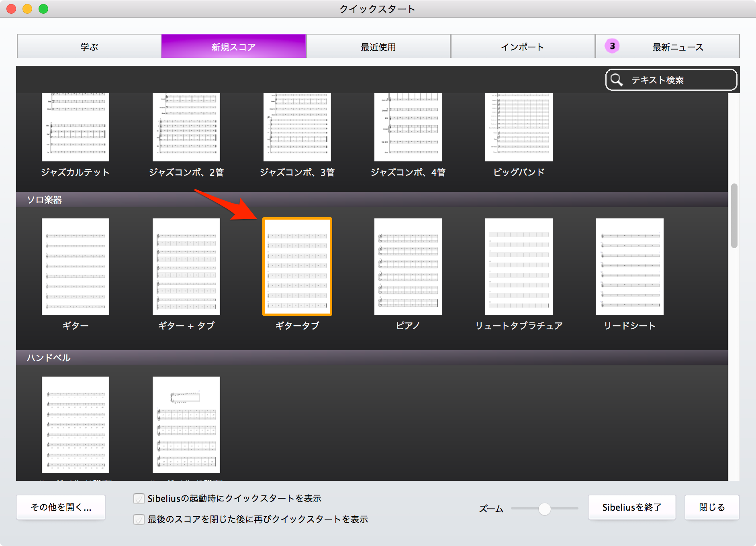Screen dimensions: 756x546
Task: Click the Sibeliusを終了 button
Action: tap(632, 507)
